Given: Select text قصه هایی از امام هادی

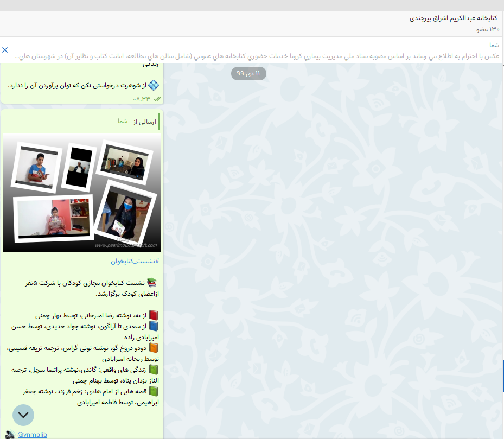Looking at the screenshot, I should pos(116,392).
